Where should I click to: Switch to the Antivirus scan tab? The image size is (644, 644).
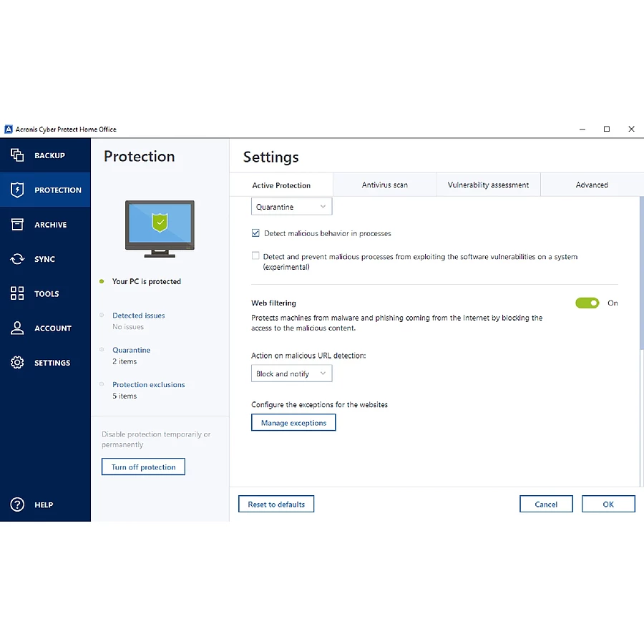385,185
